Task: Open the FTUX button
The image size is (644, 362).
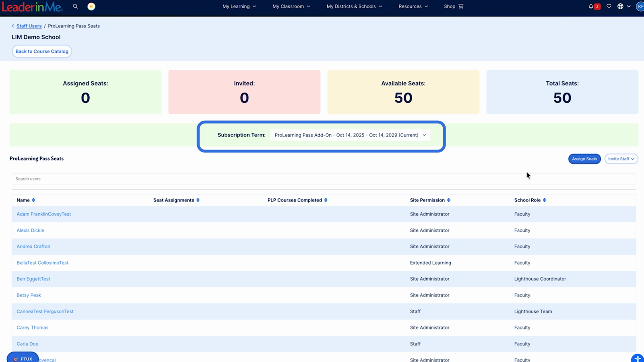Action: point(23,358)
